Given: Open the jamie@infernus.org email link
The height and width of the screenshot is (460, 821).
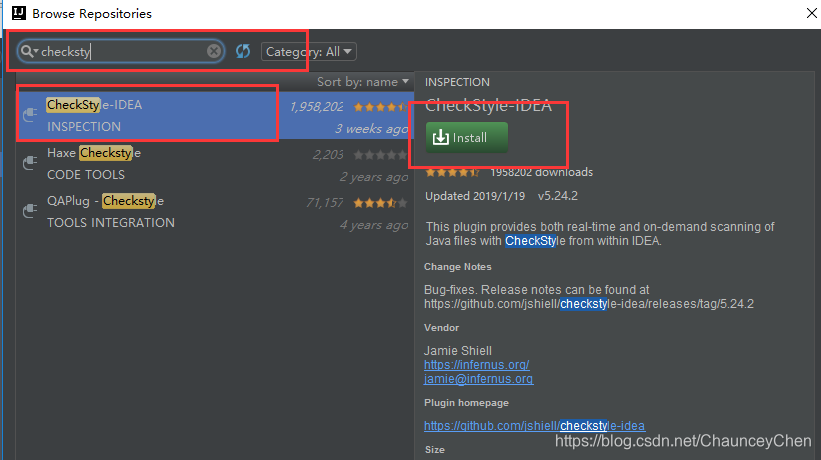Looking at the screenshot, I should coord(479,379).
